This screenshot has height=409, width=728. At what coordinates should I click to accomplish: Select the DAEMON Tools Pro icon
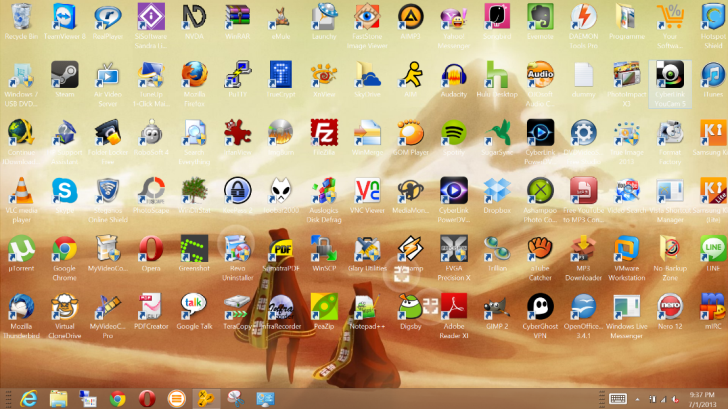click(583, 17)
